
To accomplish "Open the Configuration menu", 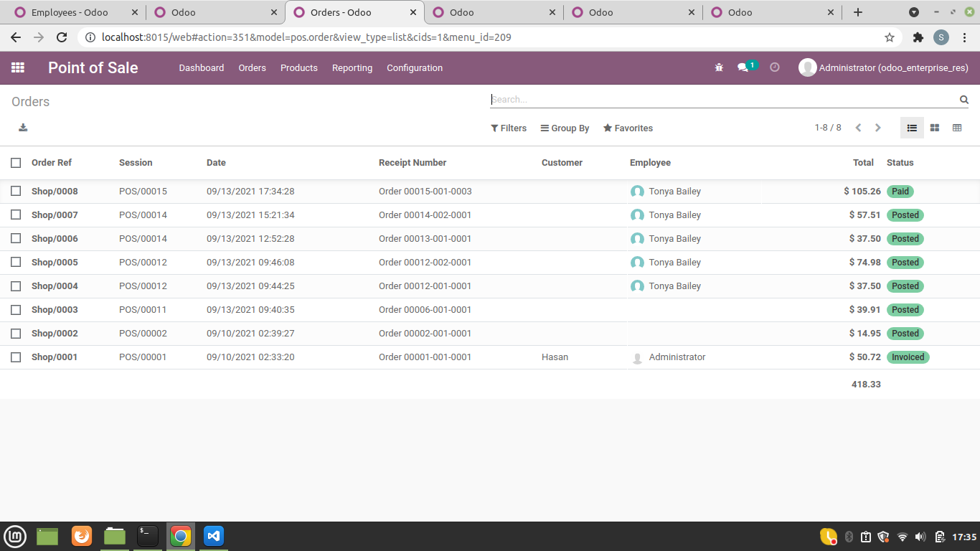I will pyautogui.click(x=415, y=67).
